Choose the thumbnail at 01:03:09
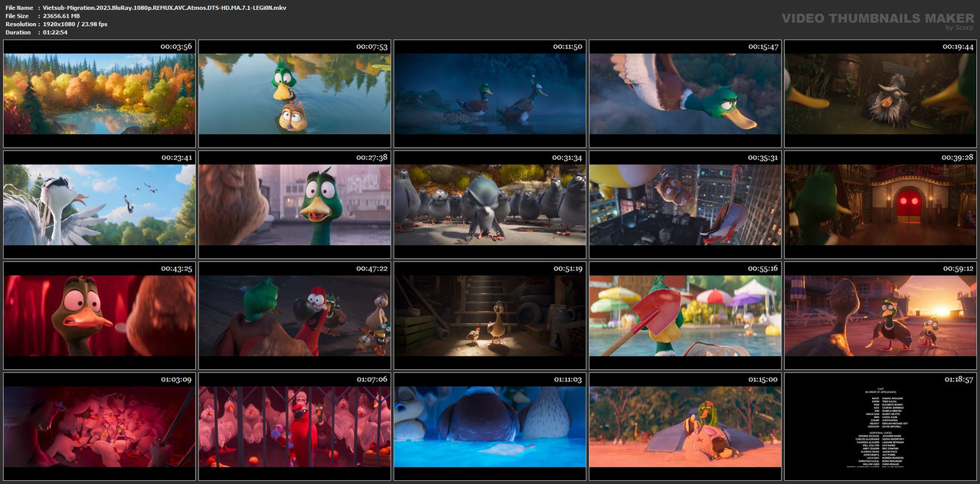This screenshot has width=980, height=484. [x=100, y=427]
